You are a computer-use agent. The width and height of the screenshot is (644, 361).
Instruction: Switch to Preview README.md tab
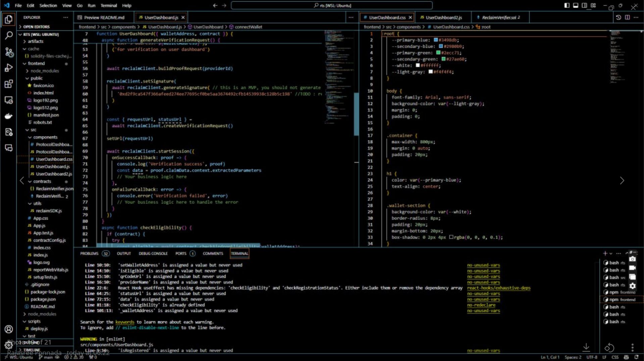104,17
